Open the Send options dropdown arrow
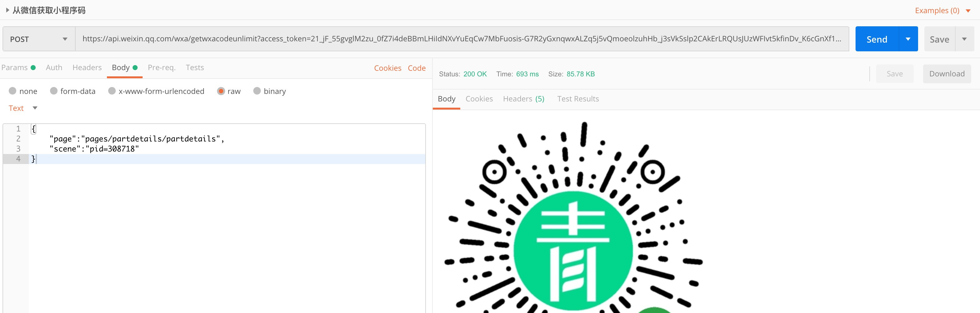The height and width of the screenshot is (313, 980). [908, 39]
